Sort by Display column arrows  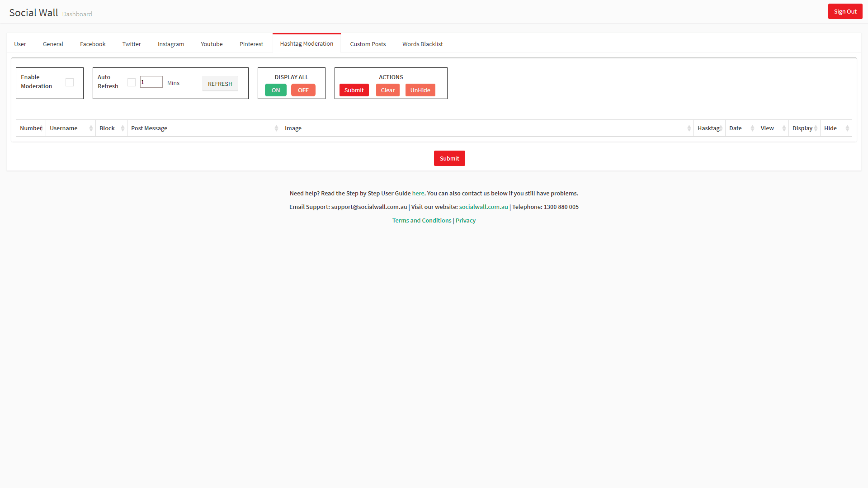click(816, 128)
